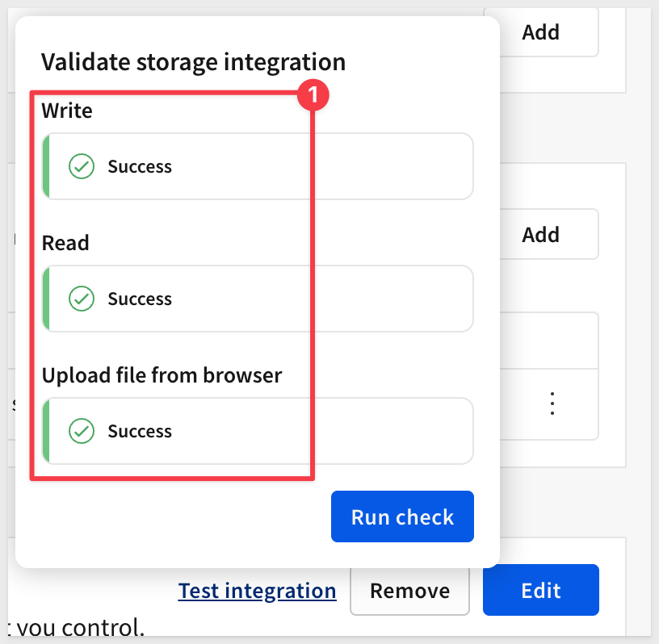Select the Read section label
Viewport: 659px width, 644px height.
click(x=65, y=243)
